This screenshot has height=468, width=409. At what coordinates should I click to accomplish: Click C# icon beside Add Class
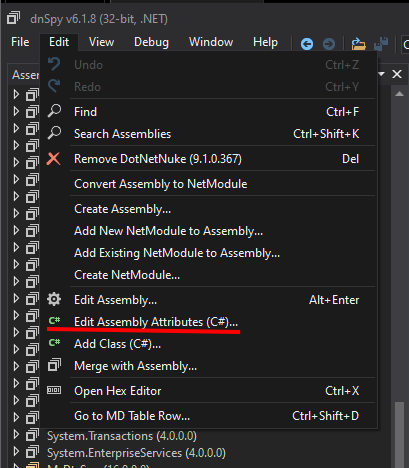tap(54, 342)
